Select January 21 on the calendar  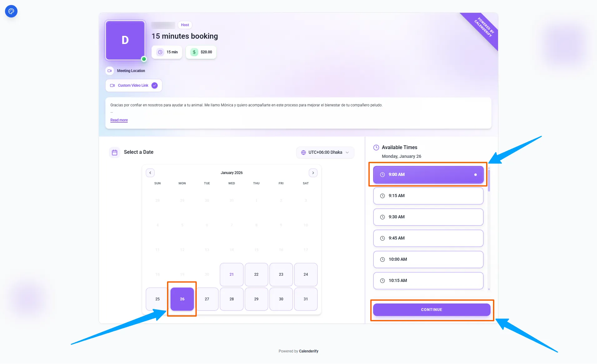pyautogui.click(x=231, y=274)
